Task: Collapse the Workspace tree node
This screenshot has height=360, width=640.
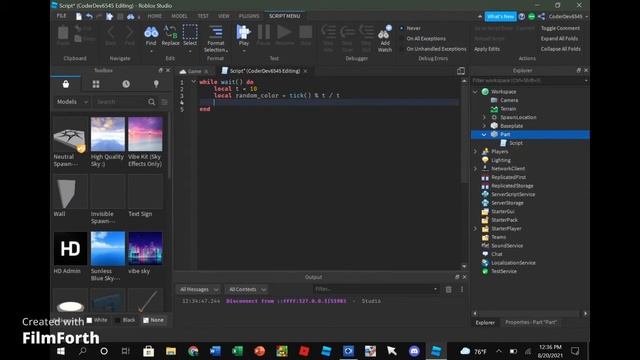Action: pyautogui.click(x=475, y=92)
